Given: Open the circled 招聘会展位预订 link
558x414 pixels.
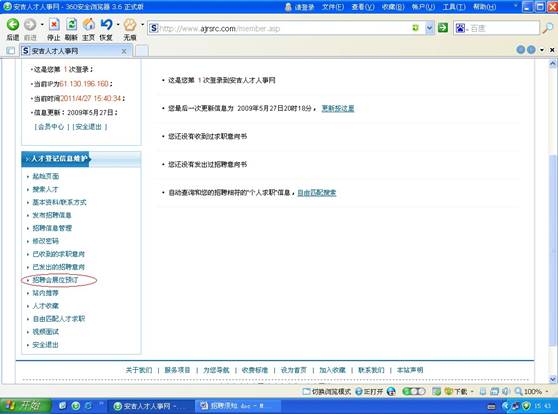Looking at the screenshot, I should [x=56, y=280].
